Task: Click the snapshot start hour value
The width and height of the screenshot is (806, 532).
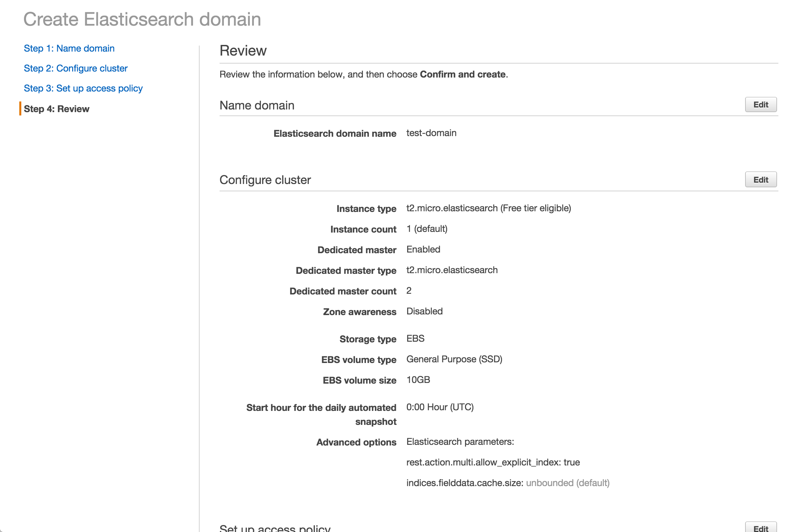Action: point(440,407)
